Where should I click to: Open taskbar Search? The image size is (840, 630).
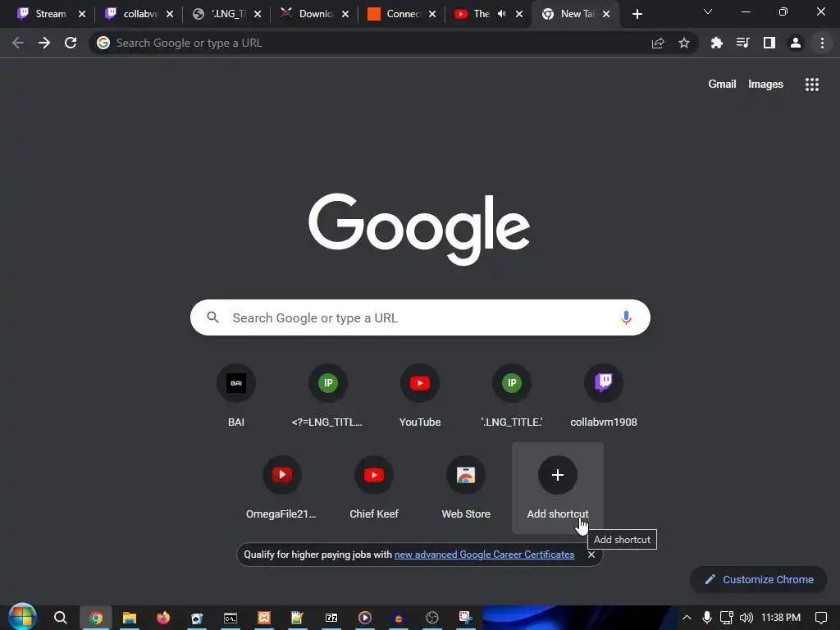coord(60,618)
